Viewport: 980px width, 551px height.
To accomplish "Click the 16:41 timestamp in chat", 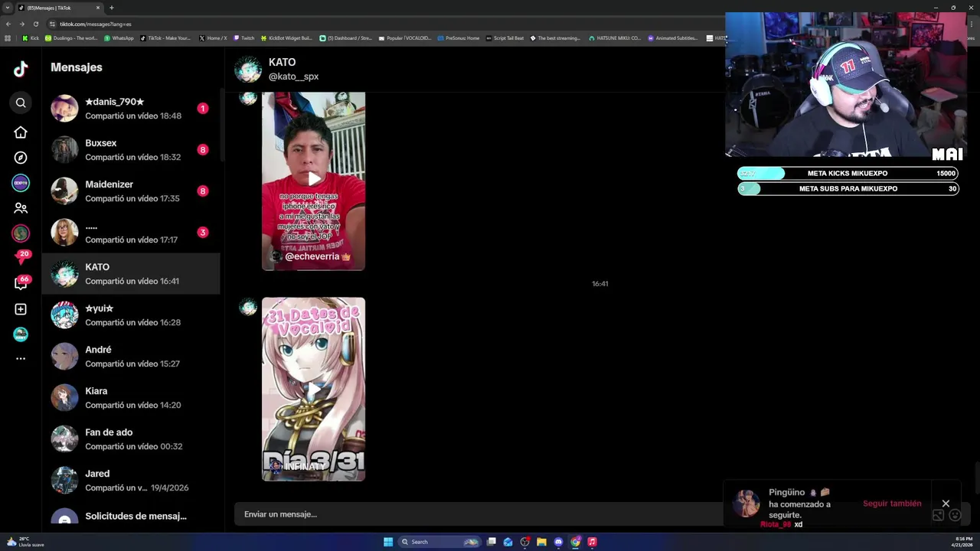I will [599, 284].
